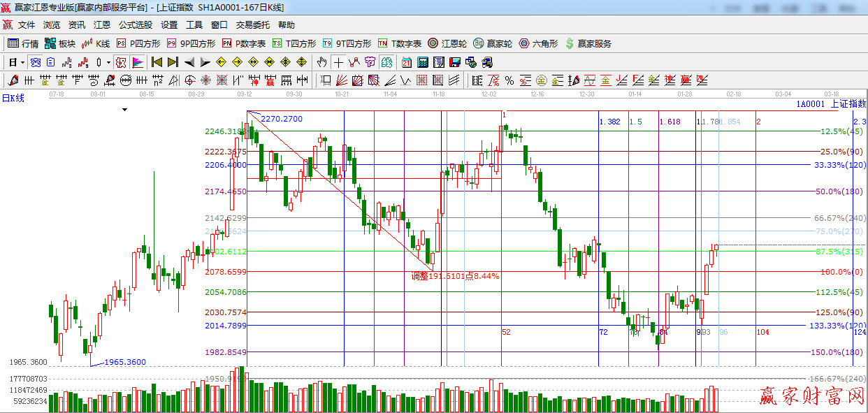Click the floppy disk save icon
This screenshot has height=413, width=868.
click(454, 62)
